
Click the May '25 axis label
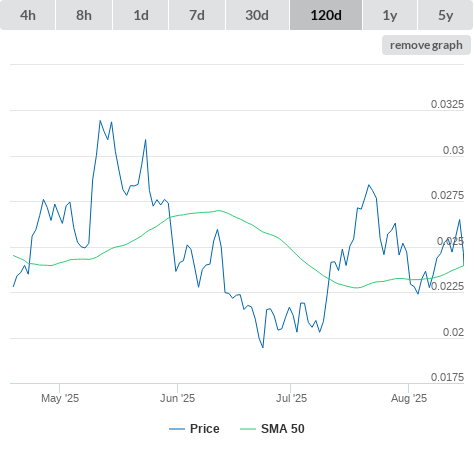click(x=60, y=398)
